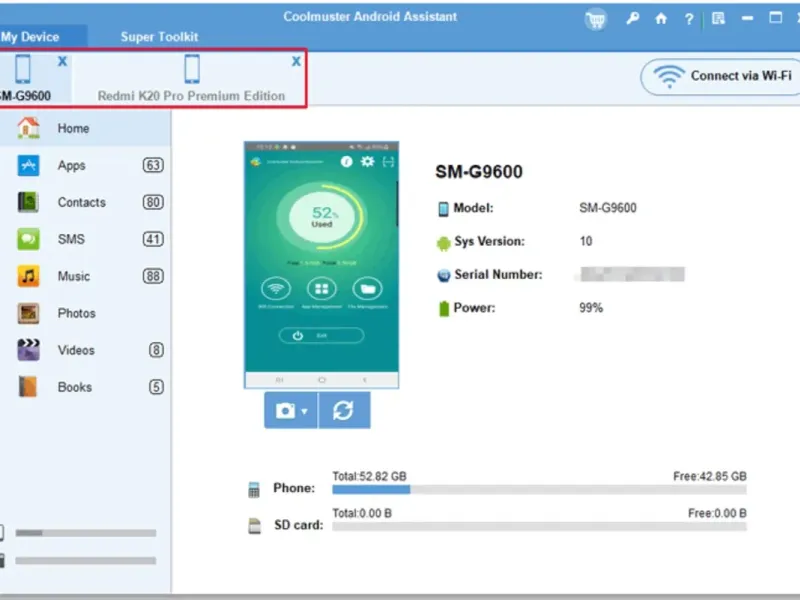Screen dimensions: 800x600
Task: Close the SM-G9600 device tab
Action: (62, 61)
